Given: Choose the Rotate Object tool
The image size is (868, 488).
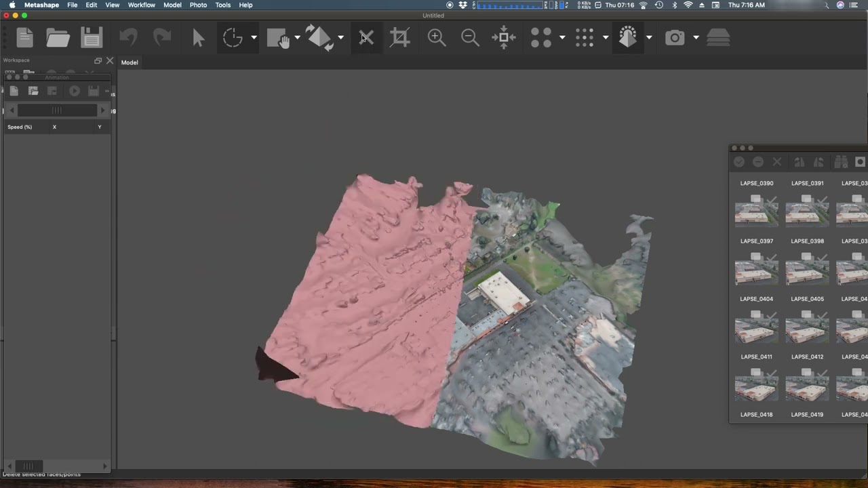Looking at the screenshot, I should click(320, 37).
